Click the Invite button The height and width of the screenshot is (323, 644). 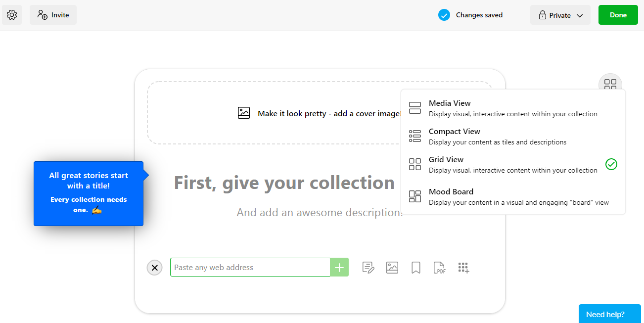tap(53, 15)
